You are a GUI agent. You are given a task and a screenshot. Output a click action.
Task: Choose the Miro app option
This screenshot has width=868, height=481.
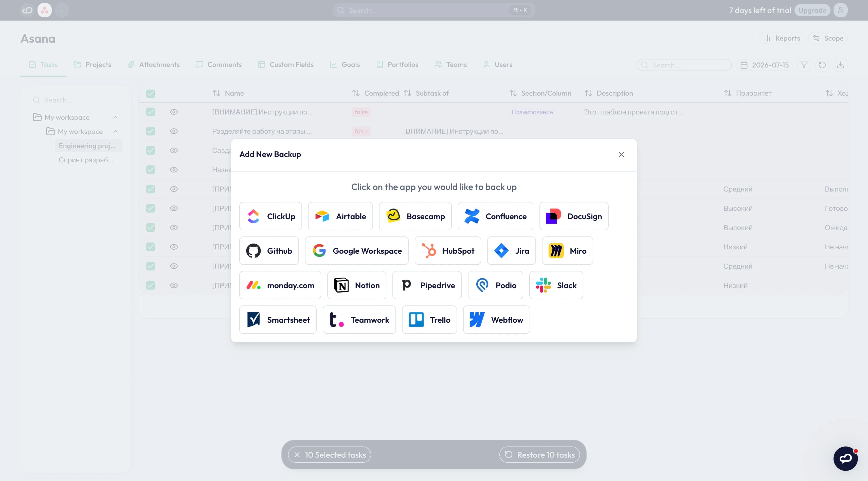click(x=567, y=251)
